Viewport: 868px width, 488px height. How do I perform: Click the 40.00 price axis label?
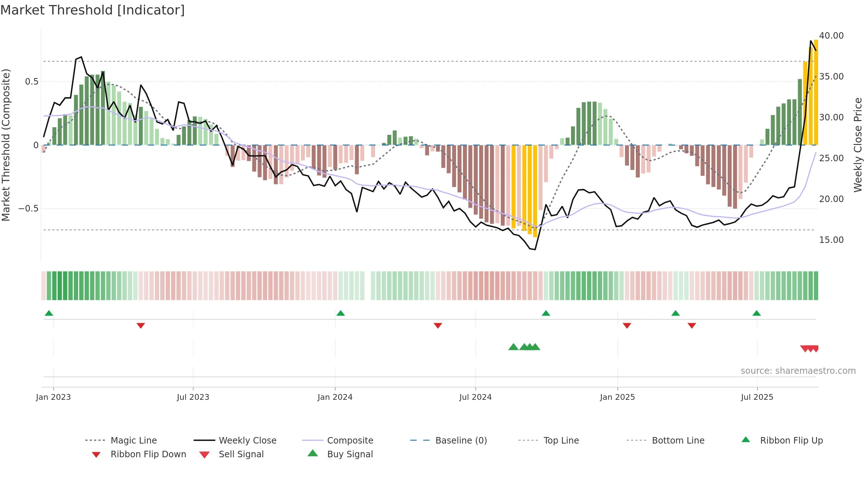tap(831, 36)
